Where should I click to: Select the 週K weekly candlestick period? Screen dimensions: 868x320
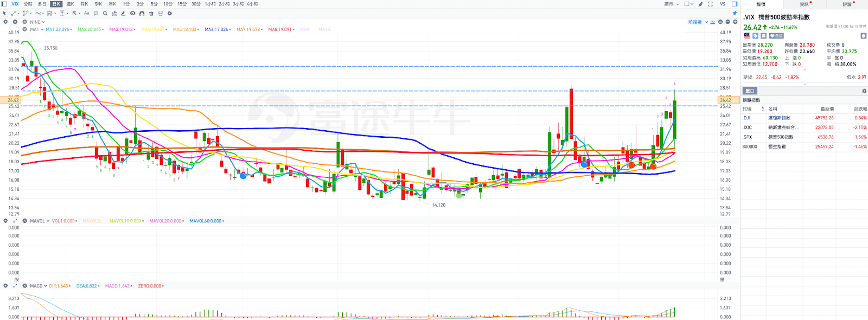click(x=70, y=4)
